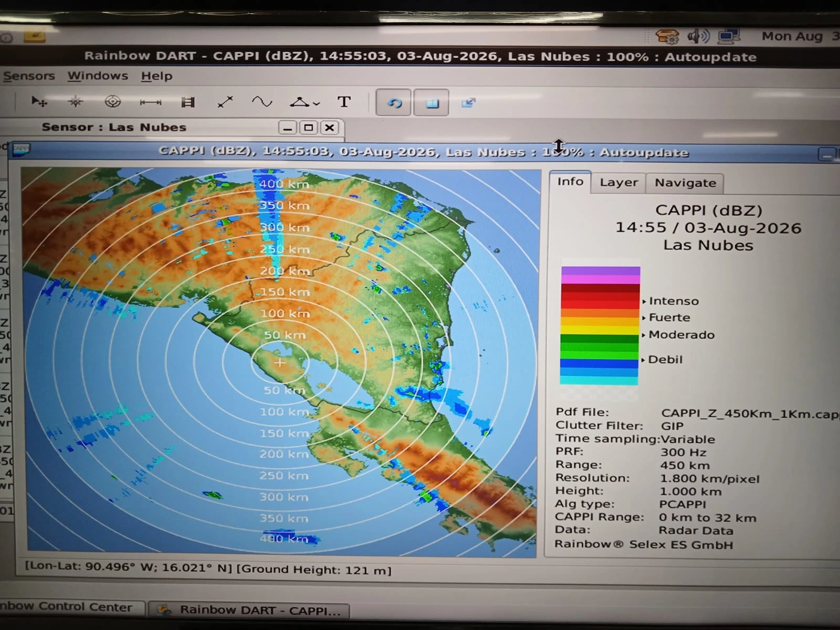This screenshot has height=630, width=840.
Task: Activate the star-shaped center marker tool
Action: (x=76, y=101)
